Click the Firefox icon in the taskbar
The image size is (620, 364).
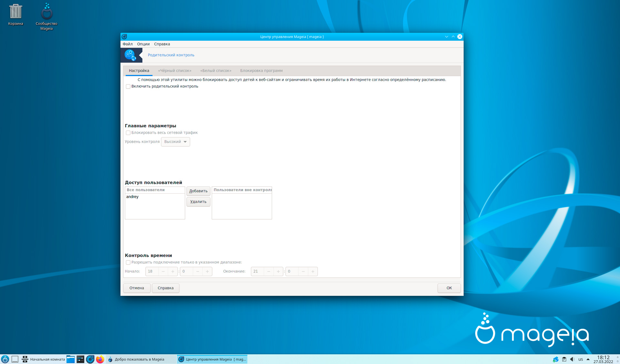100,359
